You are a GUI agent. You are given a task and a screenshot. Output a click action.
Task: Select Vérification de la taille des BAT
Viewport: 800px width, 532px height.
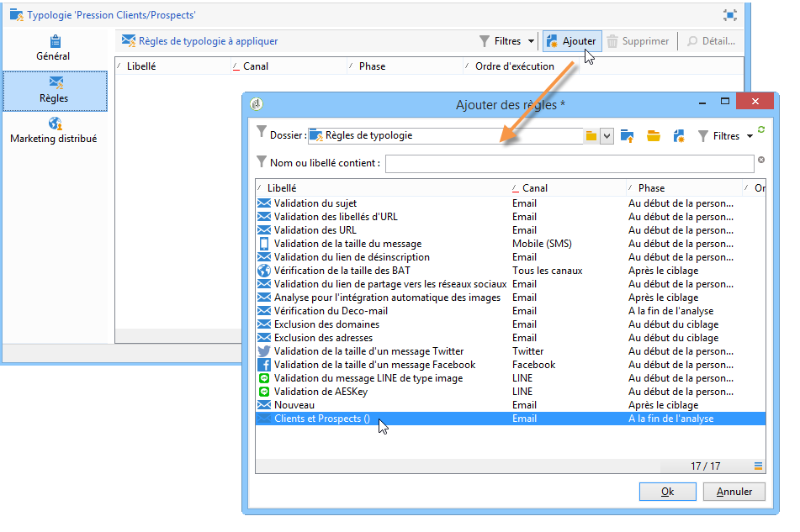[x=511, y=271]
